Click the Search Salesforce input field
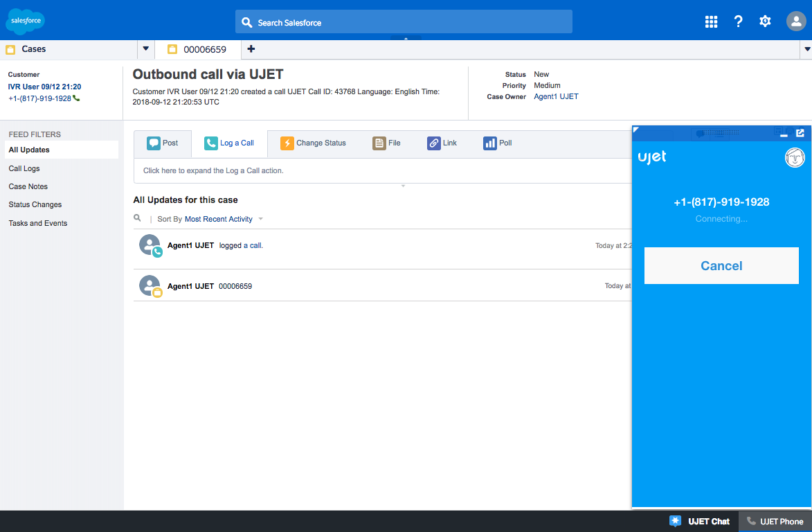Screen dimensions: 812x532 click(404, 22)
